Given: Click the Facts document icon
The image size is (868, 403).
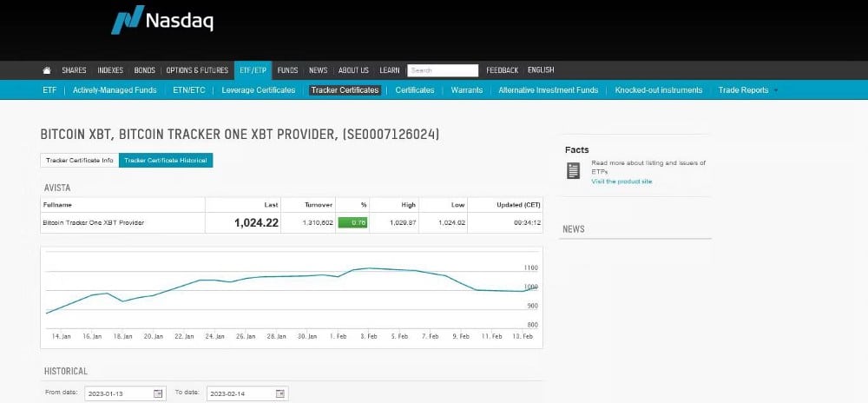Looking at the screenshot, I should point(573,170).
